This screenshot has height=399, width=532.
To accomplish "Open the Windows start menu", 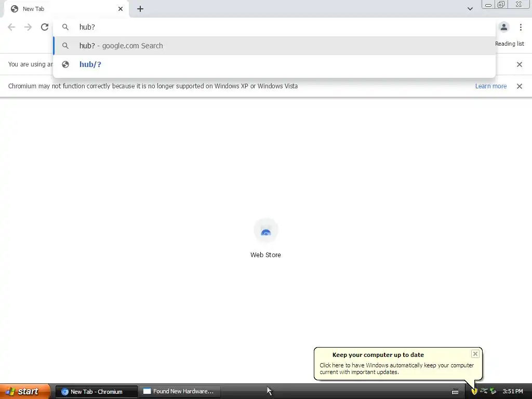I will point(25,391).
